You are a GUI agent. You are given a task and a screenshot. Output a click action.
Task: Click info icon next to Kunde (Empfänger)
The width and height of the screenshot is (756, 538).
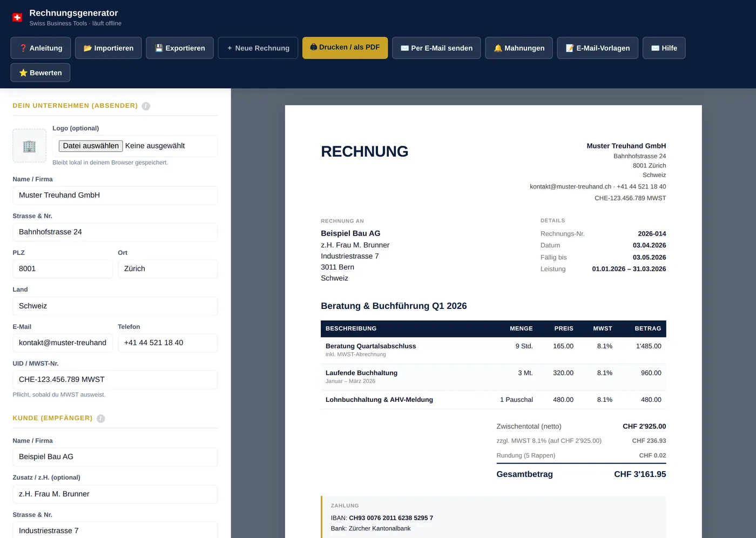tap(101, 419)
